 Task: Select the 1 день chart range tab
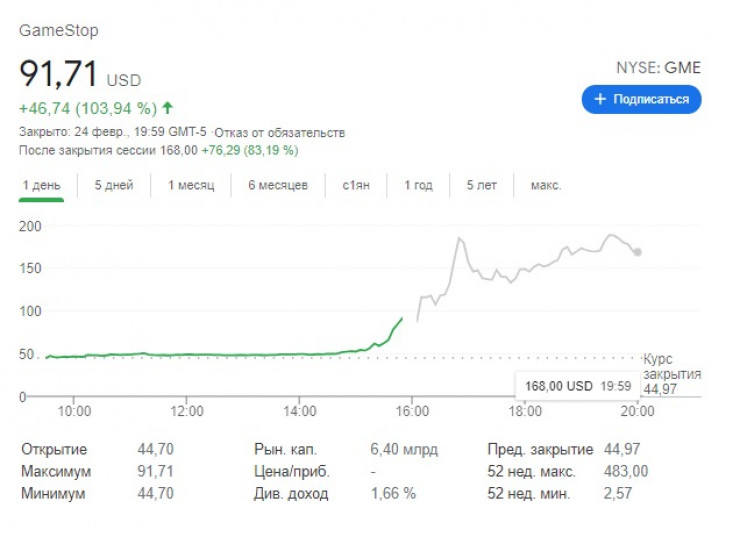pos(41,185)
